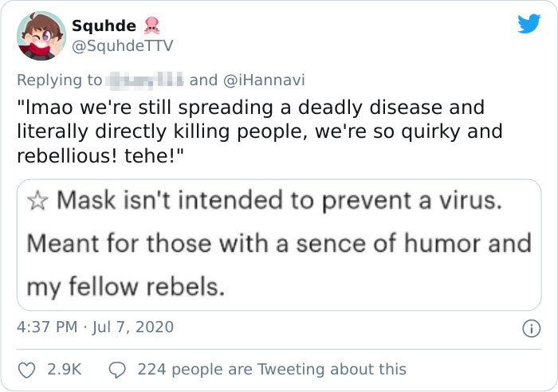
Task: Click the tweet text starting "lmao"
Action: pos(250,107)
